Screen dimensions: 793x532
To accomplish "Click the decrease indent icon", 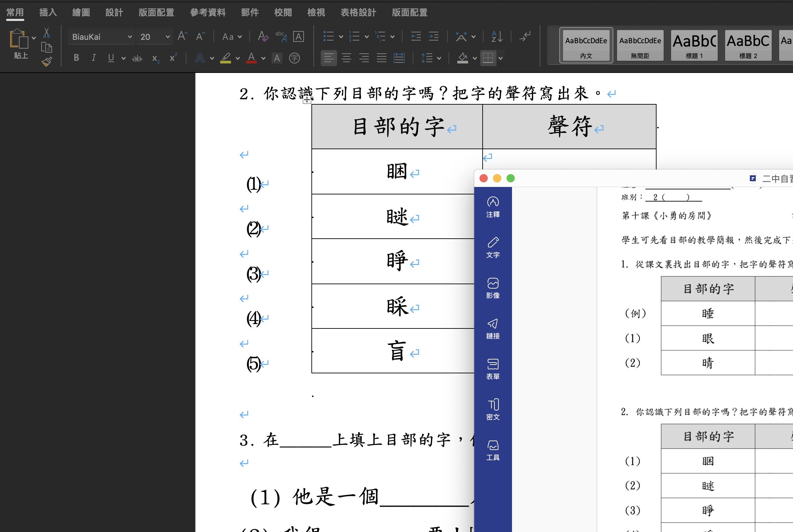I will point(416,36).
